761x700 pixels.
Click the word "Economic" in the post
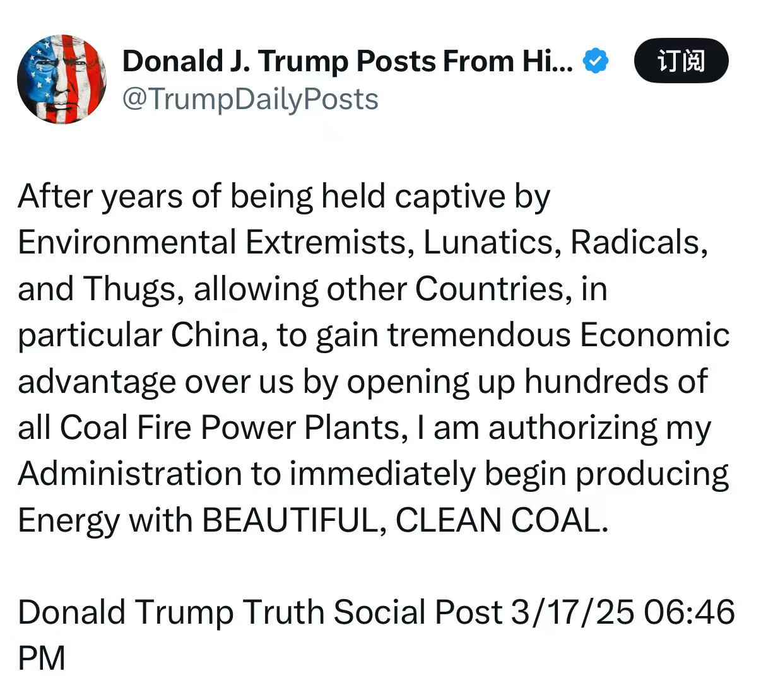(654, 335)
